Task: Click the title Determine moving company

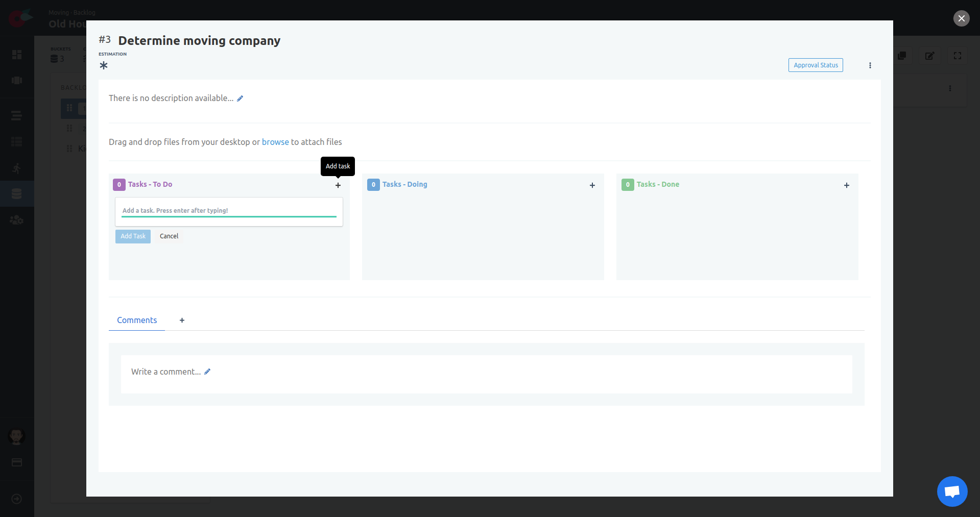Action: [199, 41]
